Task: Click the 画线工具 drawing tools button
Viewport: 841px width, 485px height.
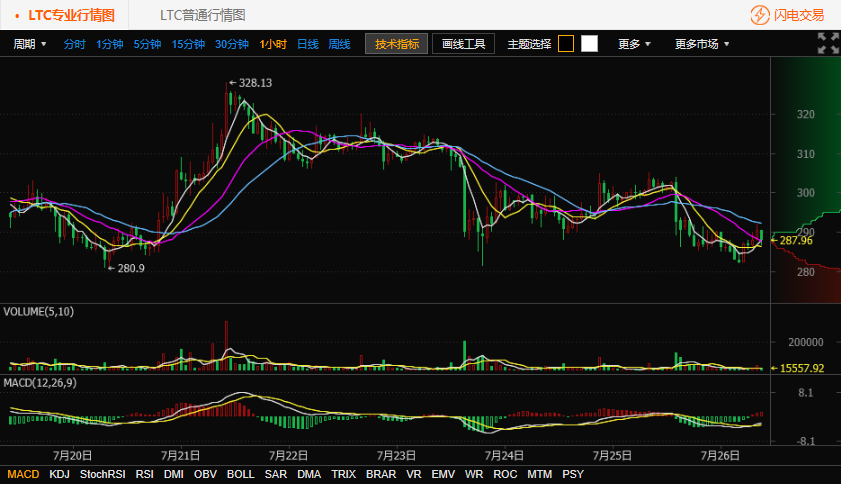Action: [463, 44]
